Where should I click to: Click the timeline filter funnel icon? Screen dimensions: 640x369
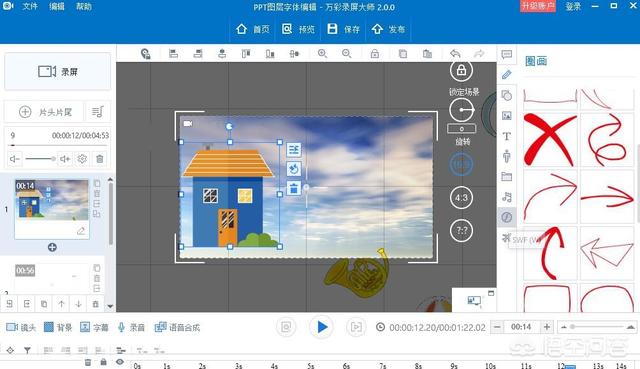[x=27, y=350]
